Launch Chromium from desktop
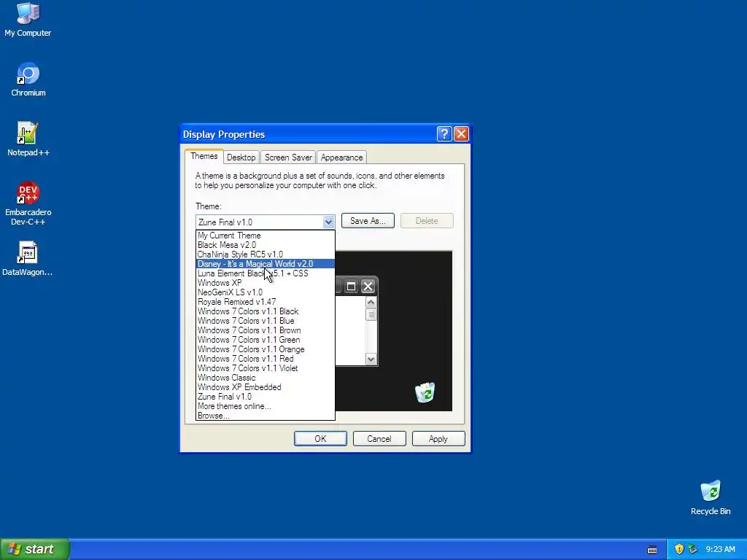Image resolution: width=747 pixels, height=560 pixels. tap(28, 79)
